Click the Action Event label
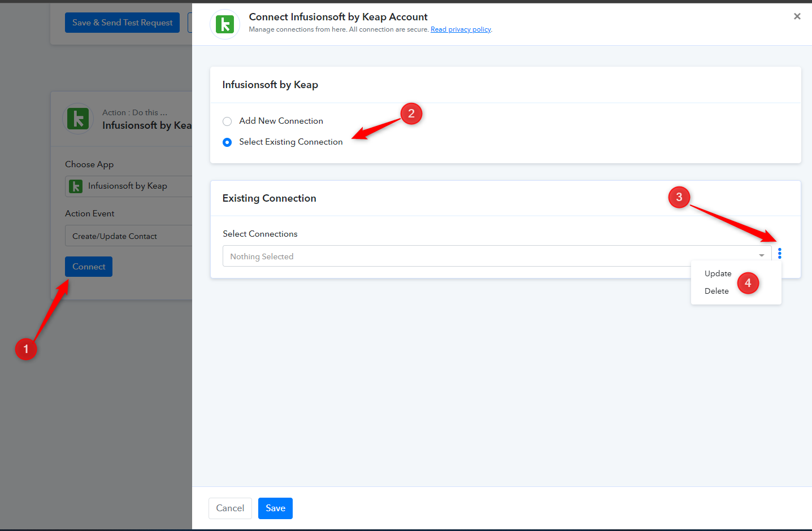The width and height of the screenshot is (812, 531). [x=89, y=214]
